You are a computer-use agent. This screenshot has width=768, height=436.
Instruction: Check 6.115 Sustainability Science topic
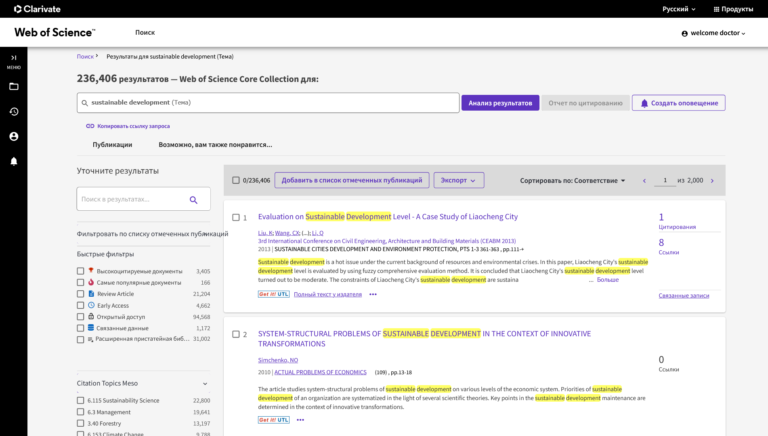(x=80, y=400)
